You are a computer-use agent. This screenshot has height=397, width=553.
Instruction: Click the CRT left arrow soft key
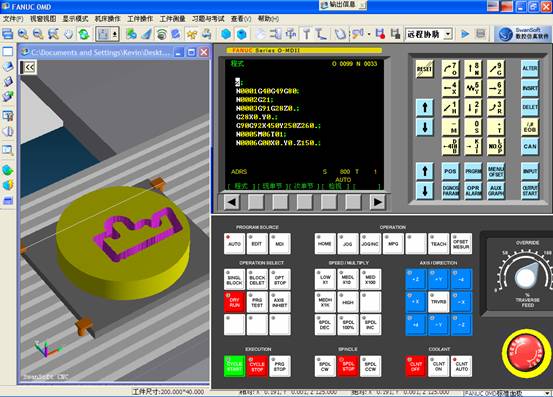pyautogui.click(x=231, y=202)
